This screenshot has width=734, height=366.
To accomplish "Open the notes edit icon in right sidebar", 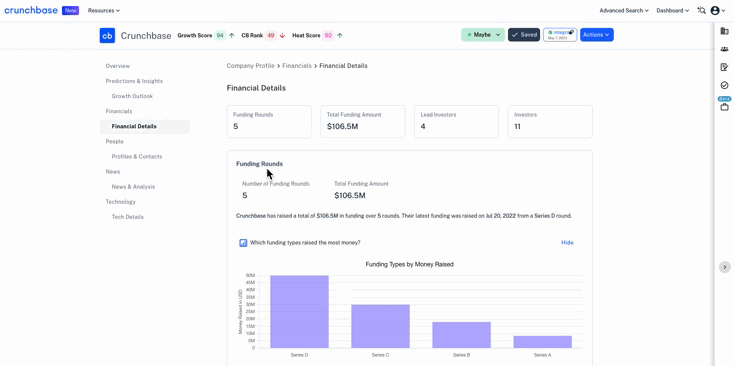I will [724, 67].
